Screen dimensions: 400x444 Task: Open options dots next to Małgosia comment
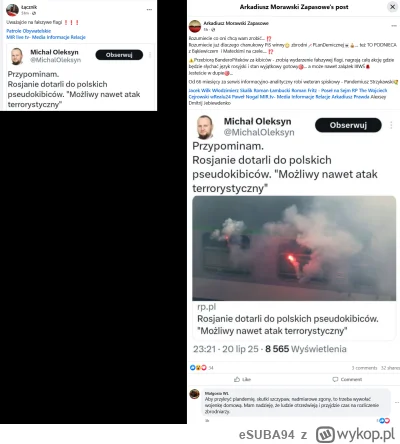click(x=397, y=402)
